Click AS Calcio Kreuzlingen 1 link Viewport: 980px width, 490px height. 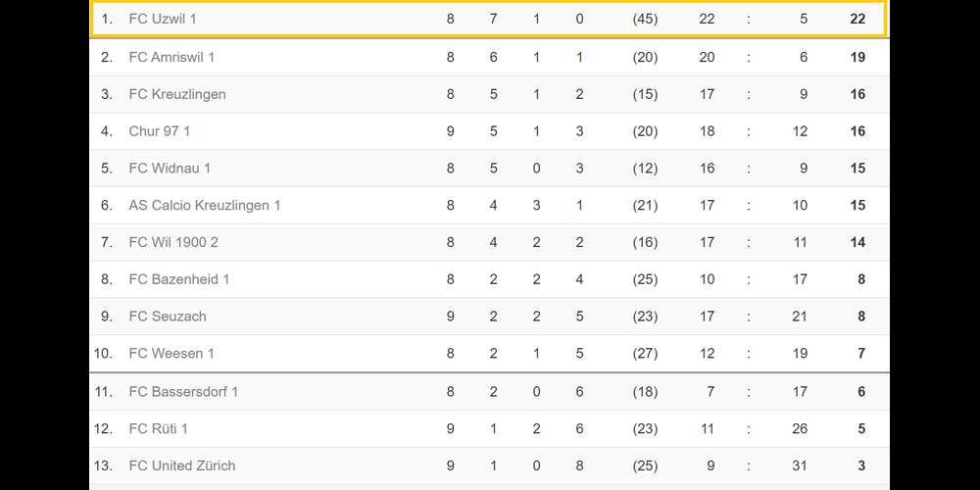[x=205, y=206]
